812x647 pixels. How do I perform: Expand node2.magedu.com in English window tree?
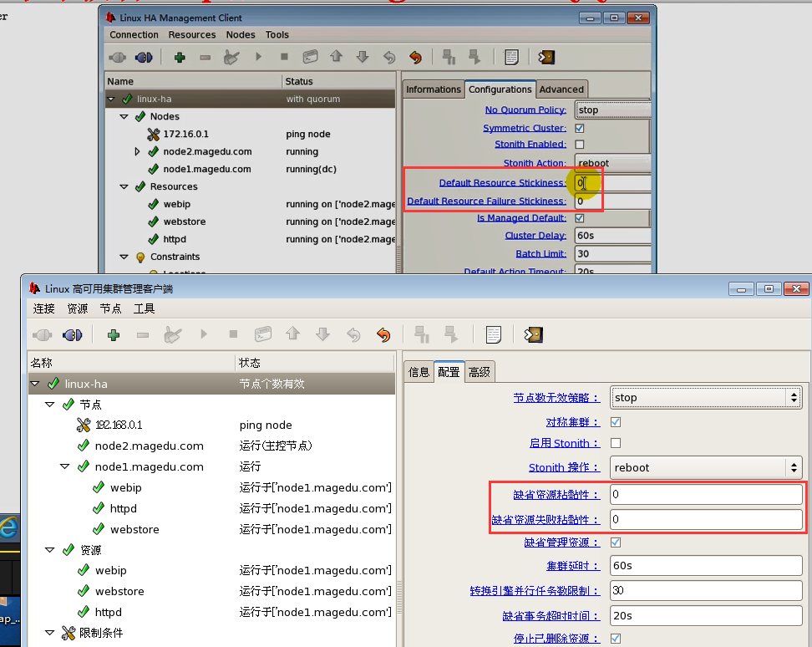[137, 152]
